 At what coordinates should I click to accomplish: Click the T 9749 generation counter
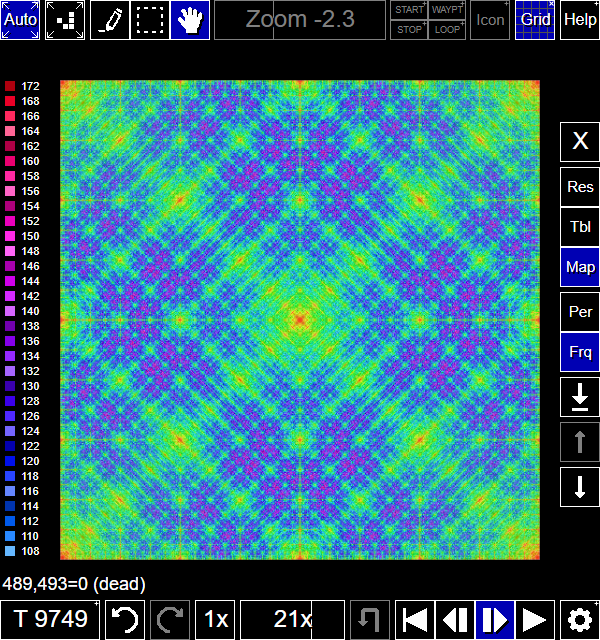click(50, 620)
